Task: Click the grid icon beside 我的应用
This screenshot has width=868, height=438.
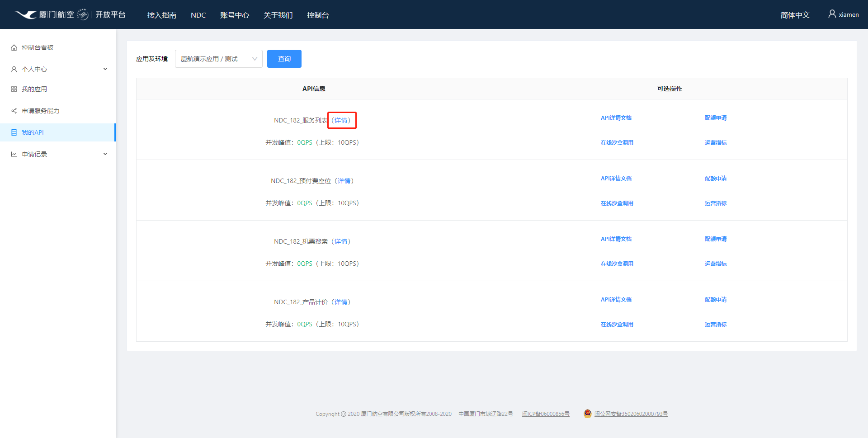Action: click(14, 89)
